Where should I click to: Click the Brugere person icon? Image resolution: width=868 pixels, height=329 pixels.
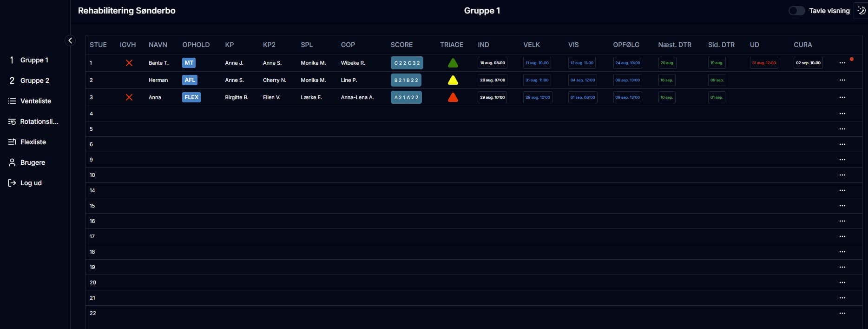click(12, 162)
